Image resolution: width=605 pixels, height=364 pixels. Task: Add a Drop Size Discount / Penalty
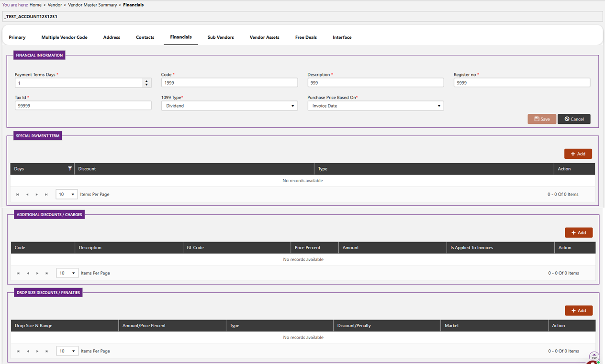[579, 310]
